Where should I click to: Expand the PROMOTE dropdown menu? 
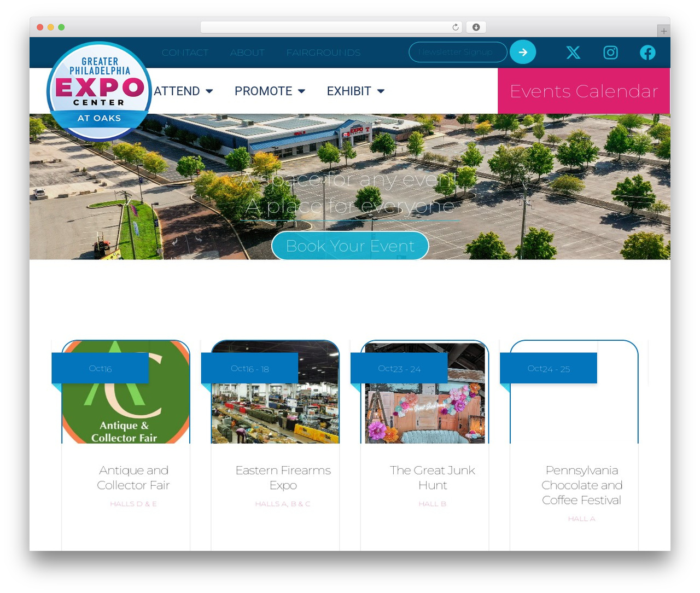click(270, 91)
